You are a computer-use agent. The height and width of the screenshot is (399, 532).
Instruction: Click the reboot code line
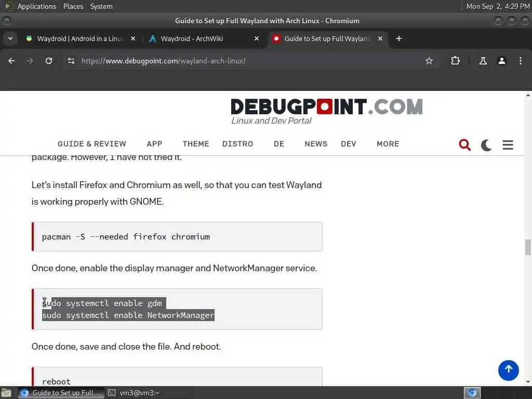pyautogui.click(x=56, y=381)
